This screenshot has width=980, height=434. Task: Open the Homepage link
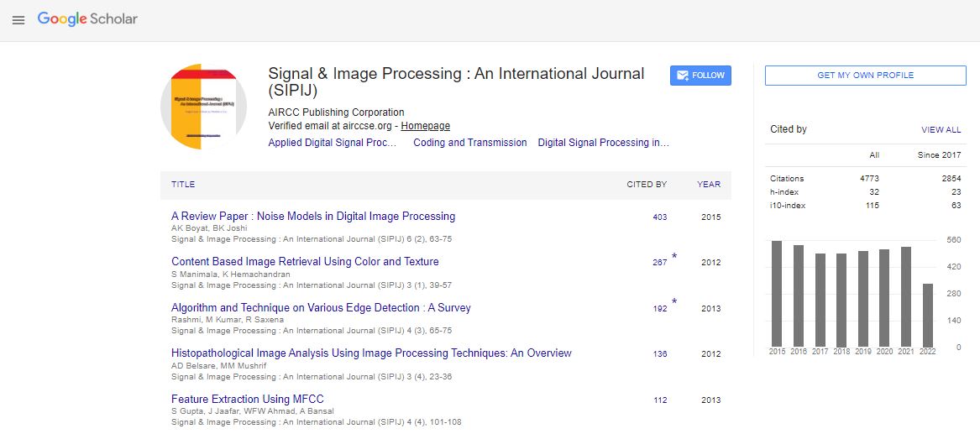pyautogui.click(x=426, y=126)
